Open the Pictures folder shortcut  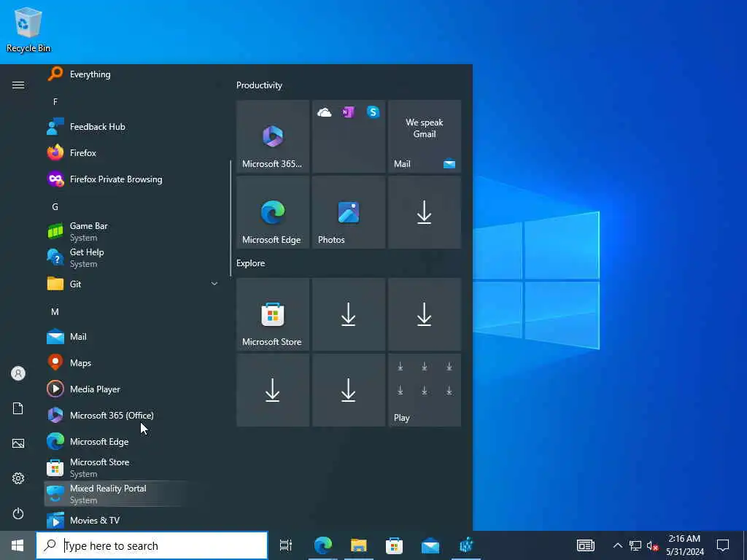(x=18, y=443)
